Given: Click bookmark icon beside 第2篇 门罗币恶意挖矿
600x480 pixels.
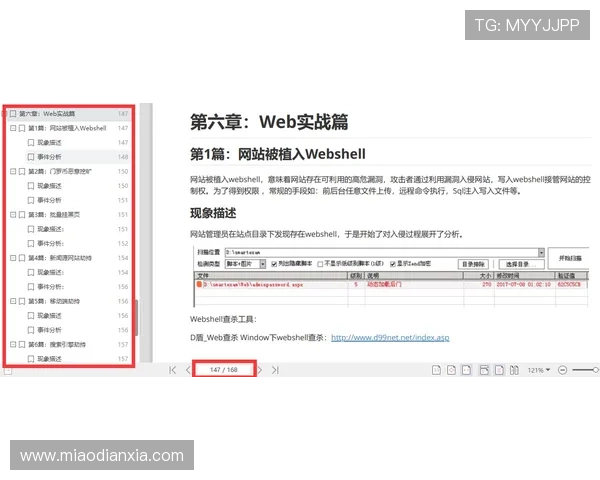Looking at the screenshot, I should pyautogui.click(x=22, y=171).
